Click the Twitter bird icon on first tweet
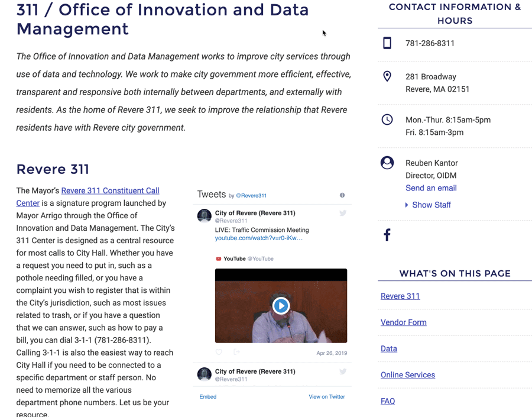This screenshot has width=532, height=417. pyautogui.click(x=343, y=214)
